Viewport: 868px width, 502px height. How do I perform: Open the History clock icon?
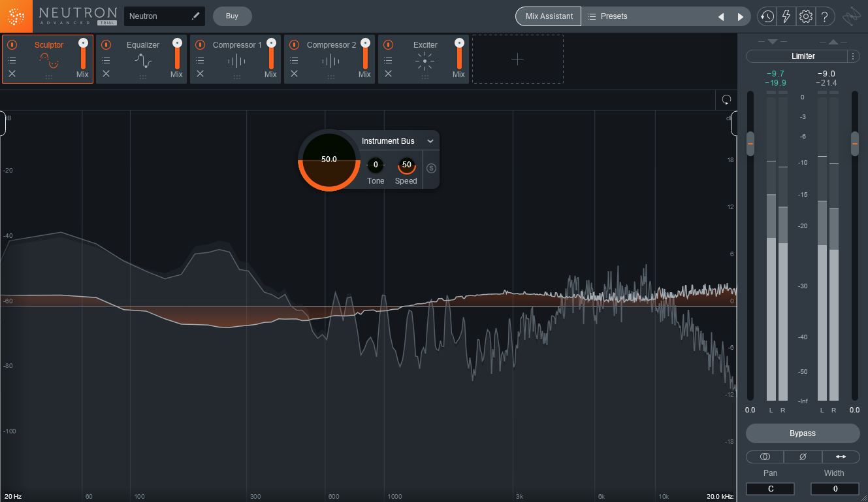767,16
